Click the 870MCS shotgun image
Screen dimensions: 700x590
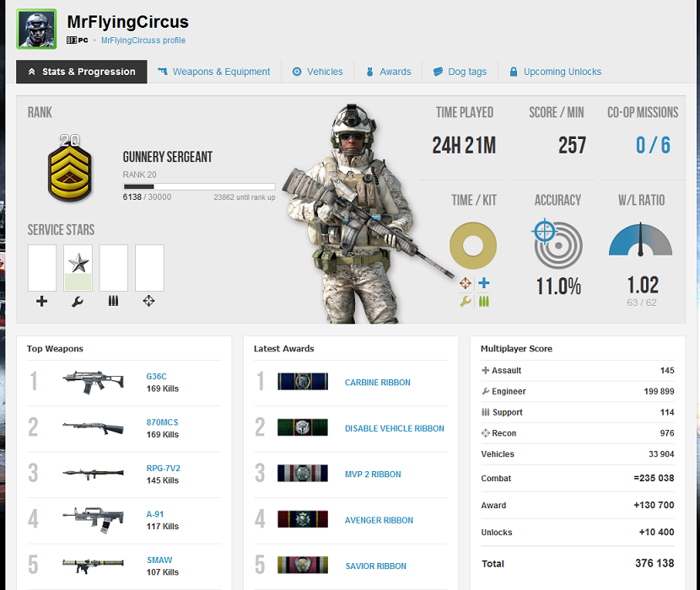(93, 428)
